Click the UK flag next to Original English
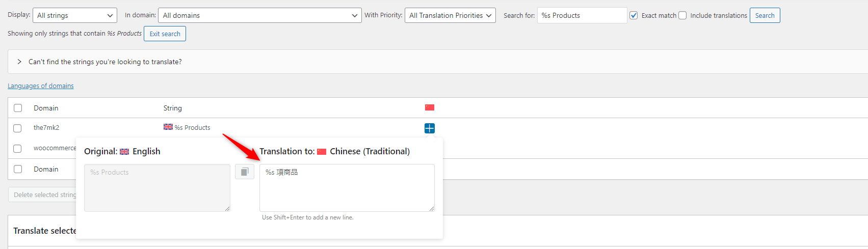The width and height of the screenshot is (868, 249). [124, 152]
